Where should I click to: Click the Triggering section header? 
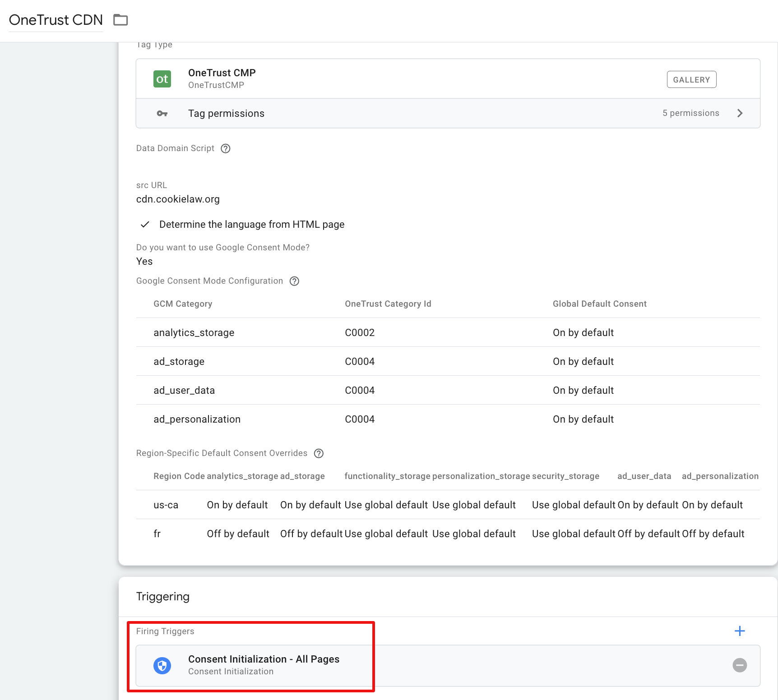[163, 596]
